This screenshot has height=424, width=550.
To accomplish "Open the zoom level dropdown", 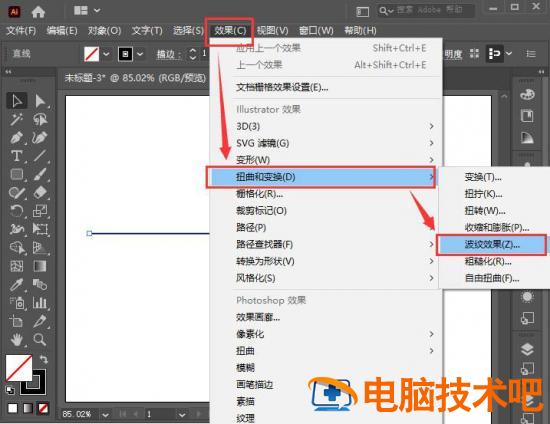I will pos(105,415).
